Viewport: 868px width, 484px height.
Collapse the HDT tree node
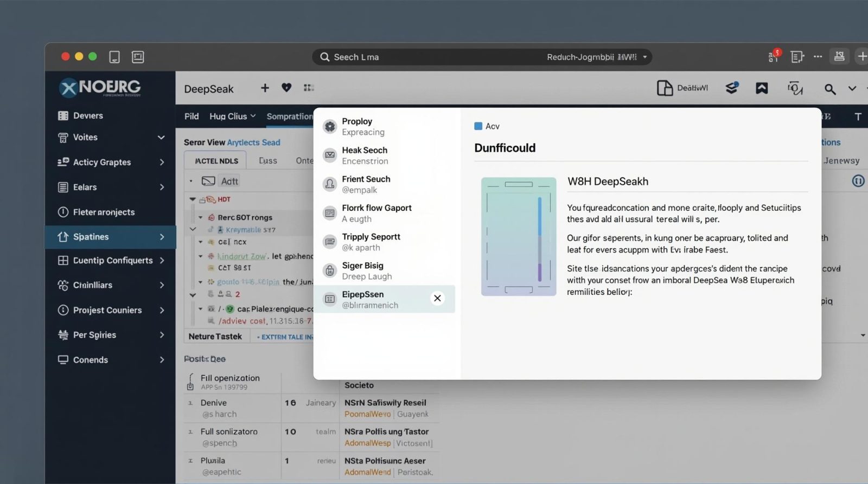pyautogui.click(x=193, y=199)
